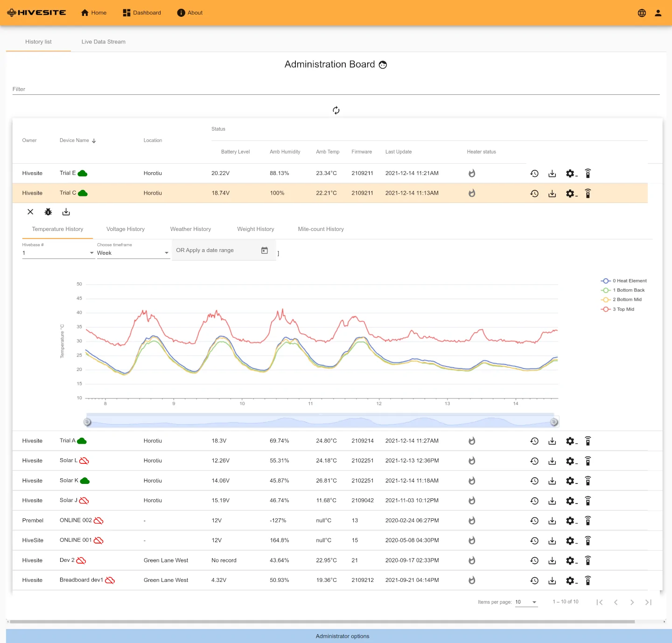The image size is (672, 643).
Task: Select the Weight History tab
Action: click(x=256, y=229)
